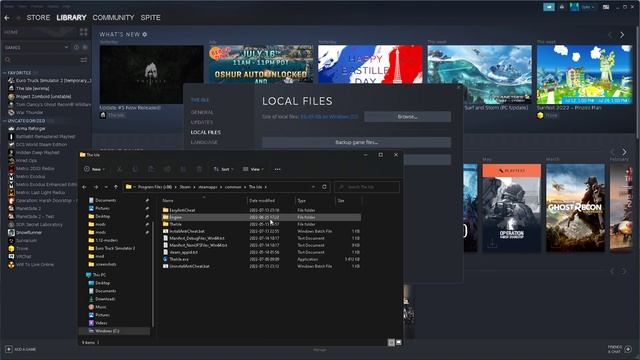The image size is (640, 360).
Task: Open the account name dropdown
Action: pos(587,7)
